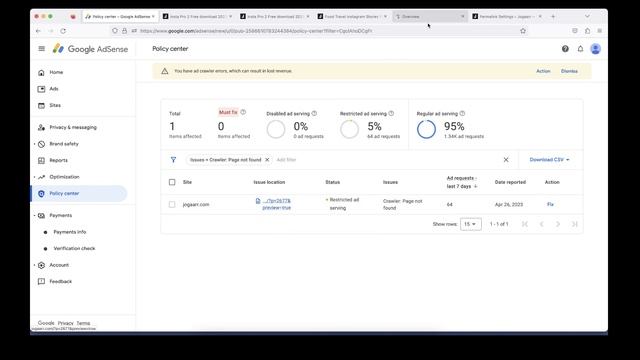Open the browser extensions icon
The width and height of the screenshot is (640, 360).
coord(587,31)
